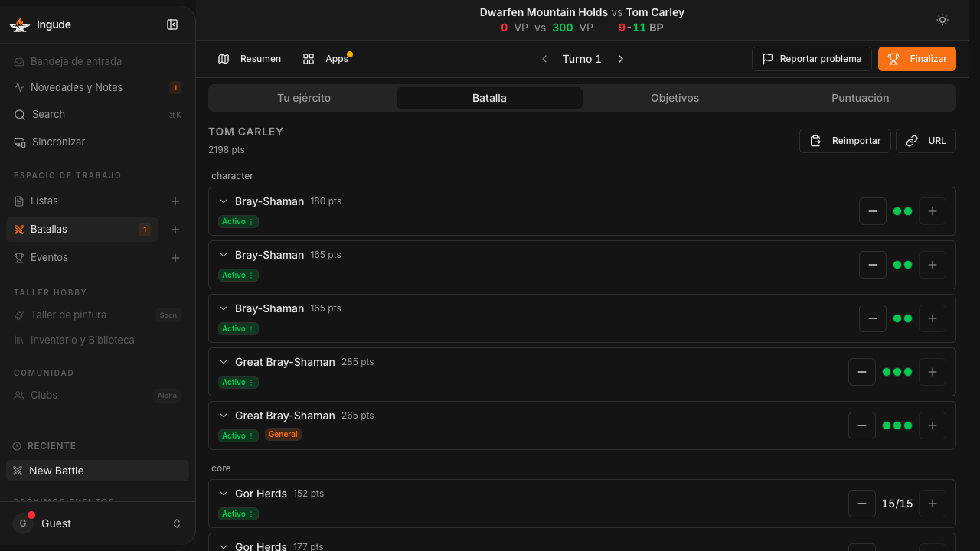Increase models in Gor Herds 152 pts

(933, 504)
